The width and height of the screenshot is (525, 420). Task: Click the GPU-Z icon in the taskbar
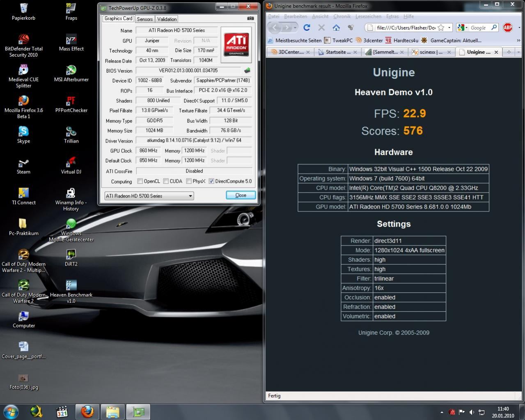point(138,411)
